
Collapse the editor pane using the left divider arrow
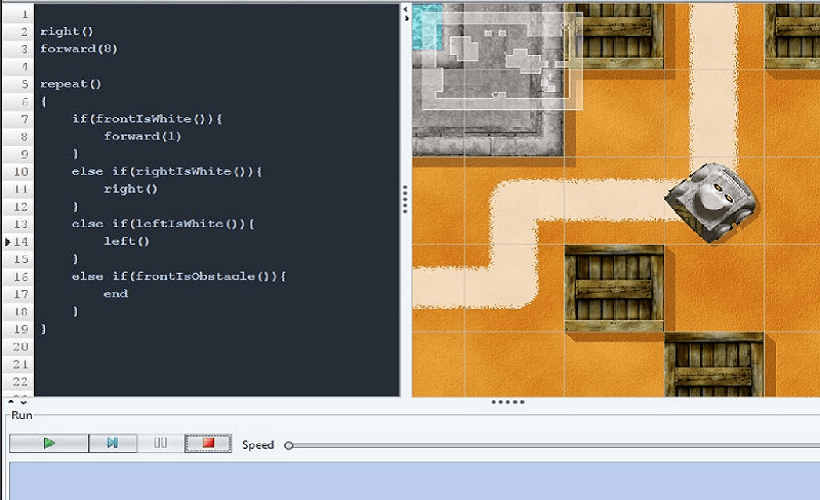pos(405,8)
